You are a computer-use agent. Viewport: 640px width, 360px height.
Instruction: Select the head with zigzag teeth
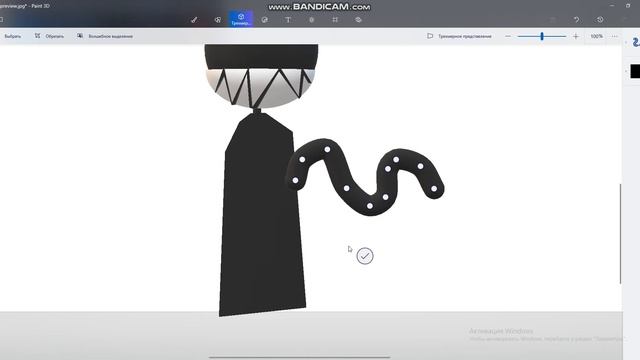(x=261, y=76)
